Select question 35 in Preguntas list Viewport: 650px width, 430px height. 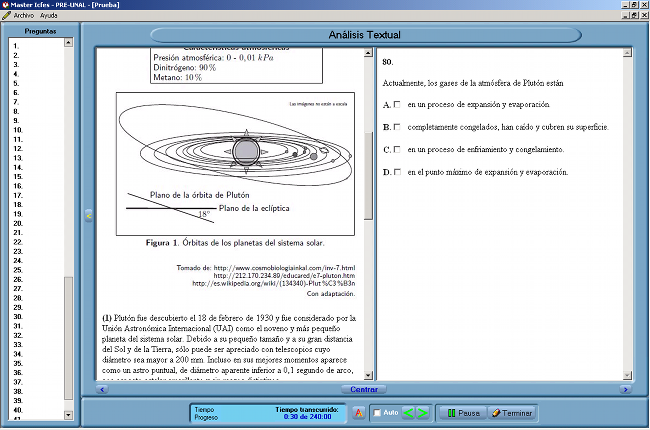(18, 363)
